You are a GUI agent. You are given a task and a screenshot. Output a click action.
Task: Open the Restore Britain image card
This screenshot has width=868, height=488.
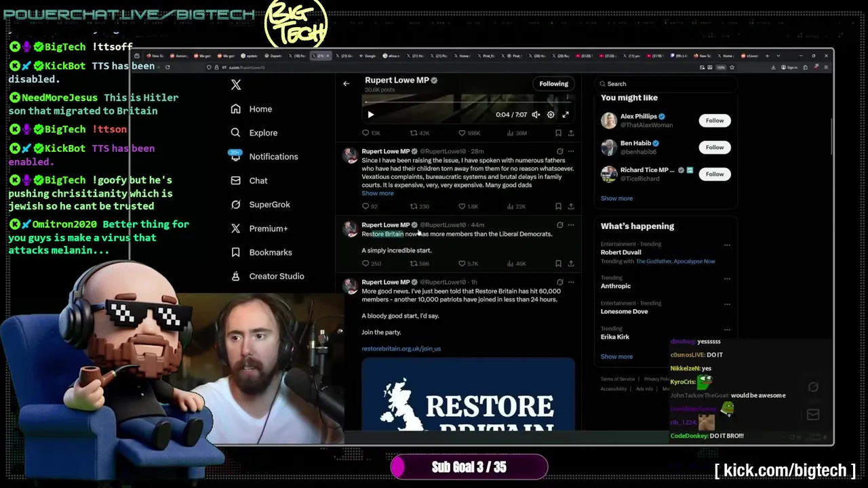tap(468, 394)
